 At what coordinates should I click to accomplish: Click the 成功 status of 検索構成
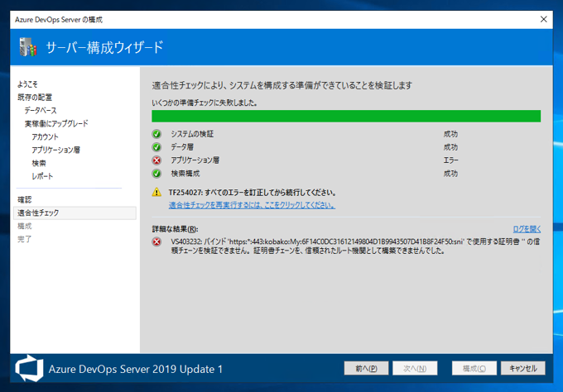click(x=450, y=174)
